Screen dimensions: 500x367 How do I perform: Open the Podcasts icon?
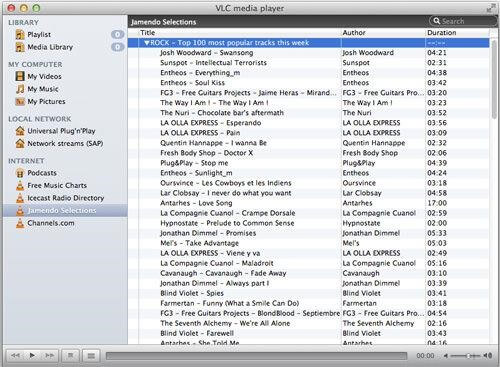pos(20,173)
